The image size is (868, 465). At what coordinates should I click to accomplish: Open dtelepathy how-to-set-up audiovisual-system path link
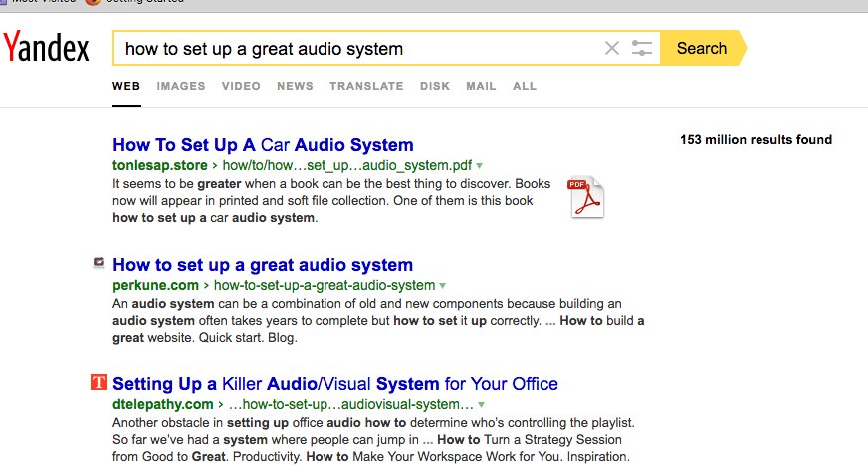(x=351, y=404)
